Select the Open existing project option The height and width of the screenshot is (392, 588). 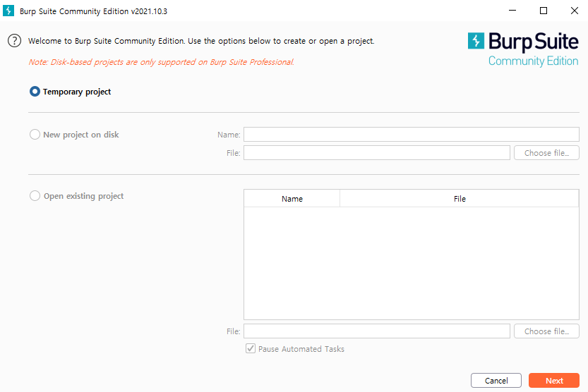pos(35,196)
